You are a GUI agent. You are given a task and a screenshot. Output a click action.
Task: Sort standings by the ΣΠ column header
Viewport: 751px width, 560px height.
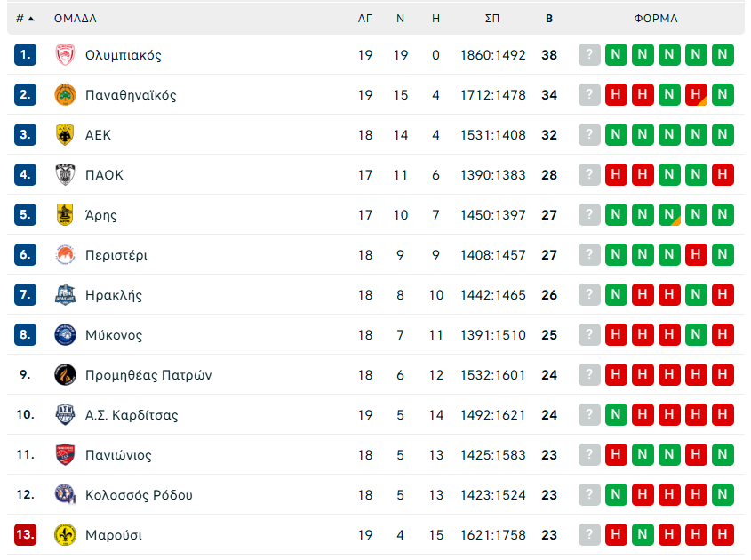click(x=492, y=18)
